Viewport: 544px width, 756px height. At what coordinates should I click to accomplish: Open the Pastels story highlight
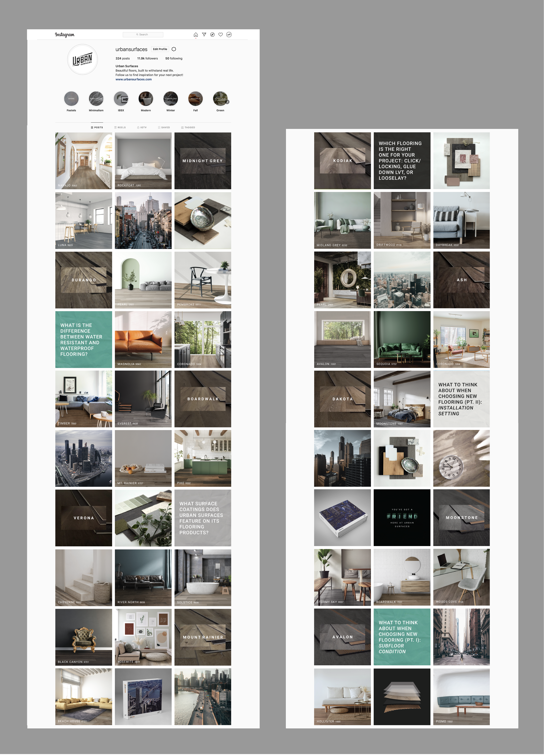(x=71, y=99)
